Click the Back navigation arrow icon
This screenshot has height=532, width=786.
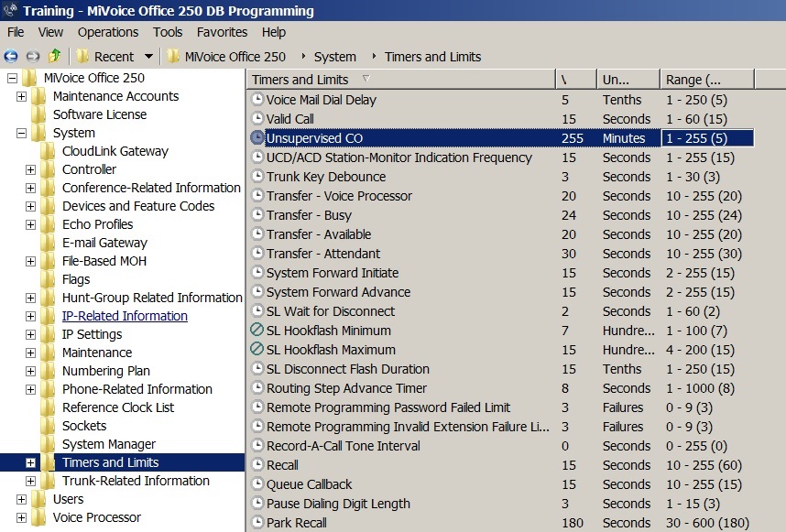click(11, 57)
